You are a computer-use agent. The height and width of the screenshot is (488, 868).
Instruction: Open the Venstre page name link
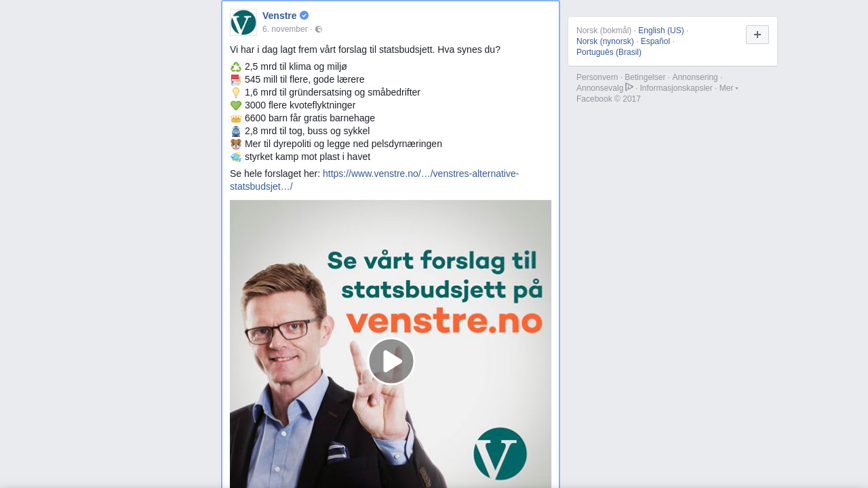[x=279, y=16]
